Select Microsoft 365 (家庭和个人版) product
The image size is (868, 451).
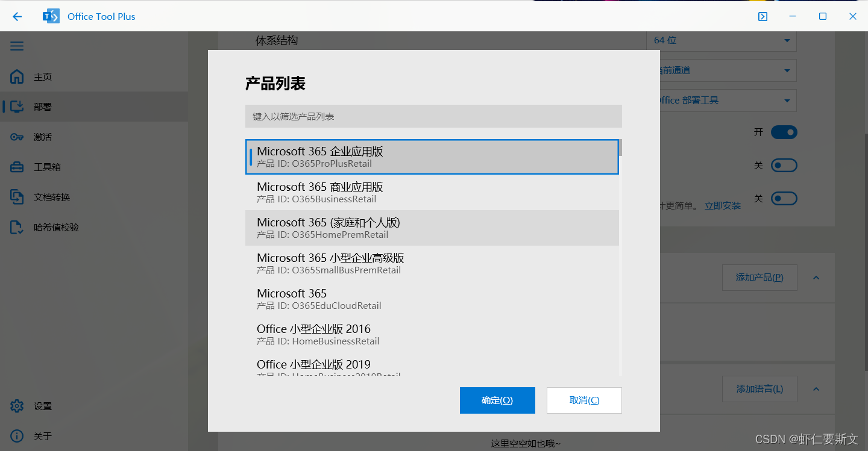click(432, 228)
